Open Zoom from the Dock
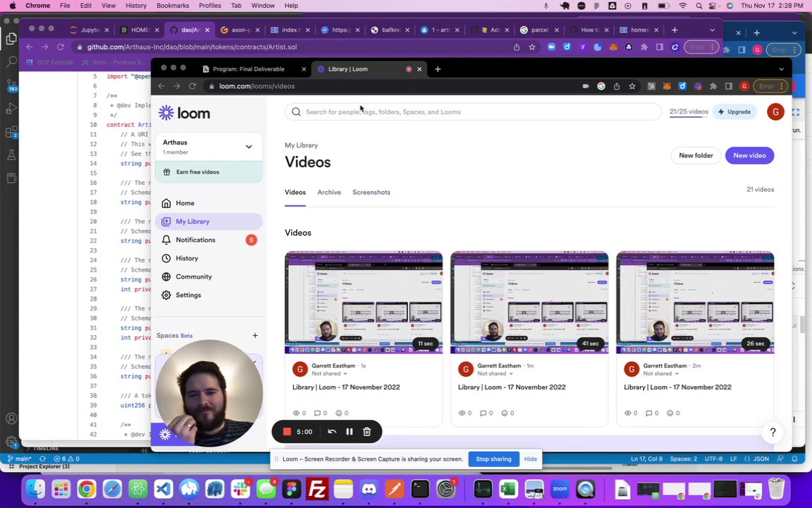The width and height of the screenshot is (812, 508). pyautogui.click(x=560, y=489)
